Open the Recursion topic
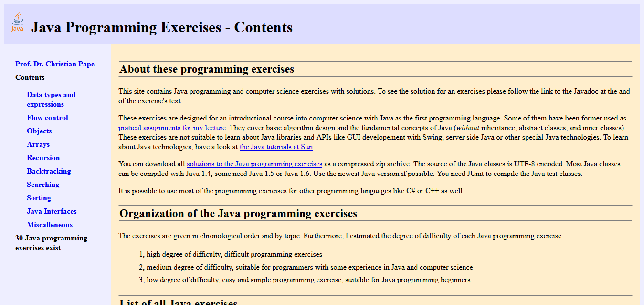Viewport: 644px width, 305px height. click(x=43, y=157)
